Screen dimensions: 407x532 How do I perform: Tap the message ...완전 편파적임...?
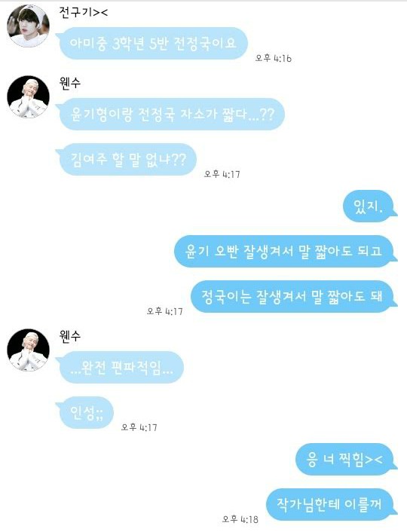[x=120, y=368]
